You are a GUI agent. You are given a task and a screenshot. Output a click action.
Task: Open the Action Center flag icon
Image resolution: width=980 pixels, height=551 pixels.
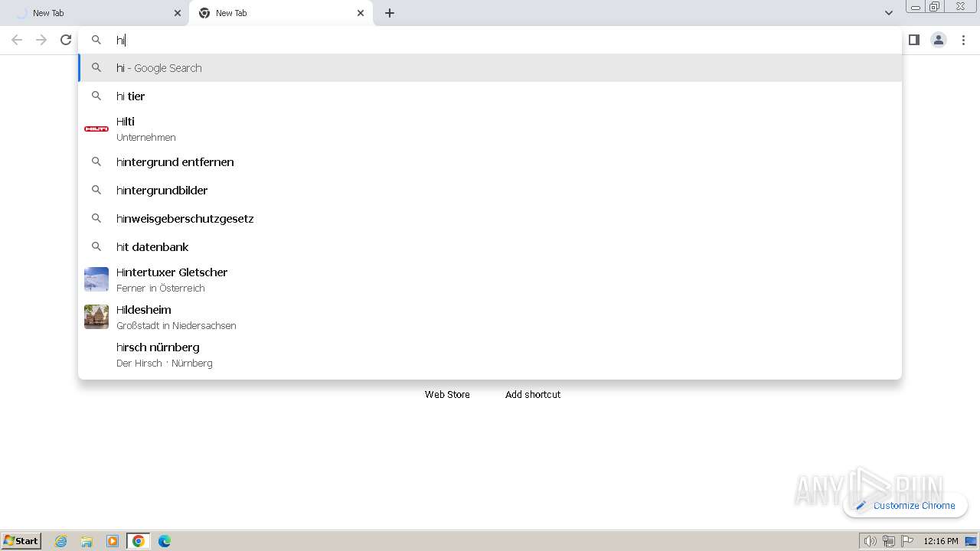(x=907, y=541)
